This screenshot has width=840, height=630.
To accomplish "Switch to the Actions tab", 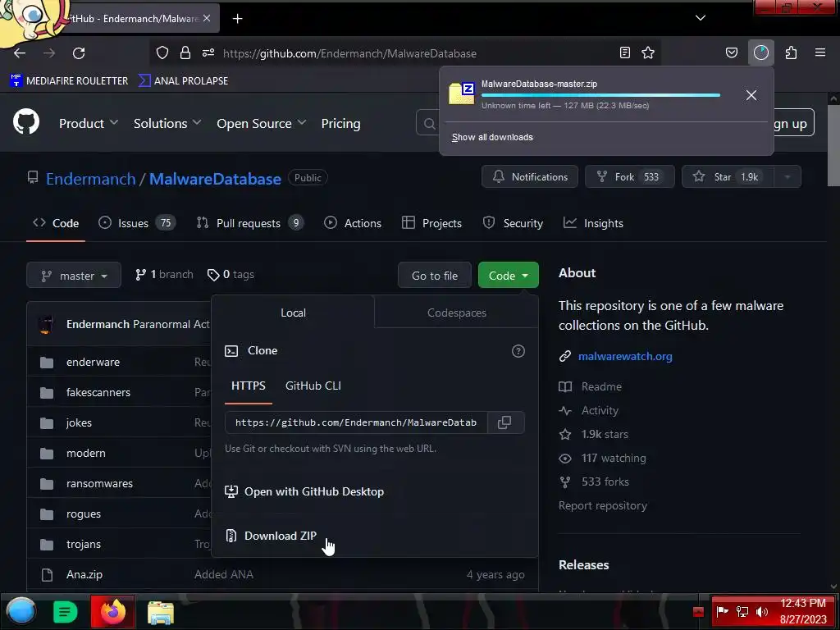I will pyautogui.click(x=353, y=223).
